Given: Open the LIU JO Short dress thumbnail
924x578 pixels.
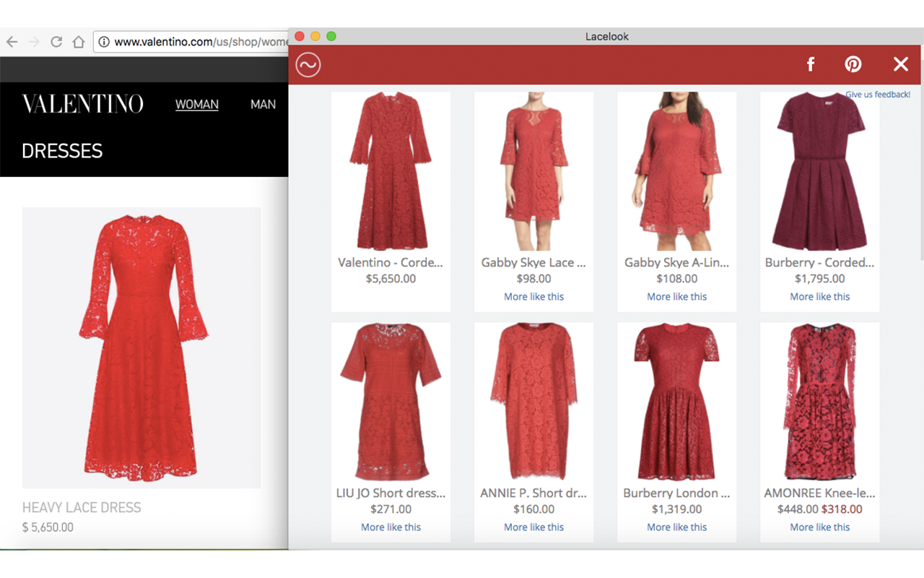Looking at the screenshot, I should [391, 401].
